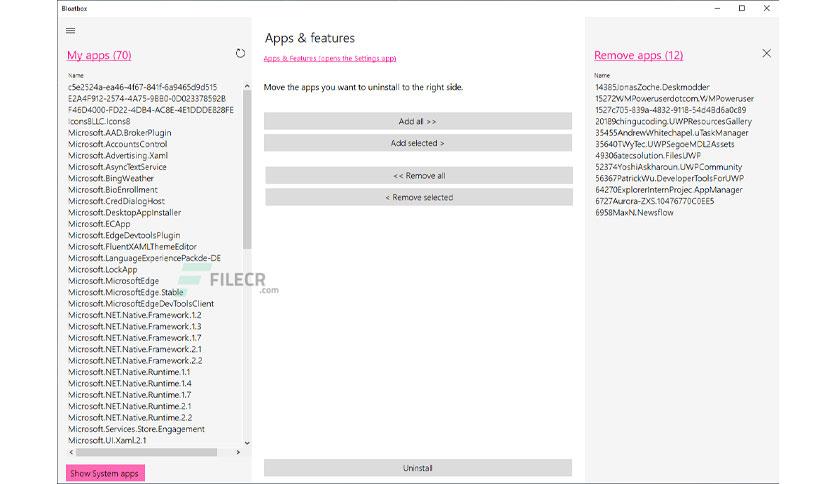Close the Remove apps panel
This screenshot has width=836, height=484.
pos(766,53)
